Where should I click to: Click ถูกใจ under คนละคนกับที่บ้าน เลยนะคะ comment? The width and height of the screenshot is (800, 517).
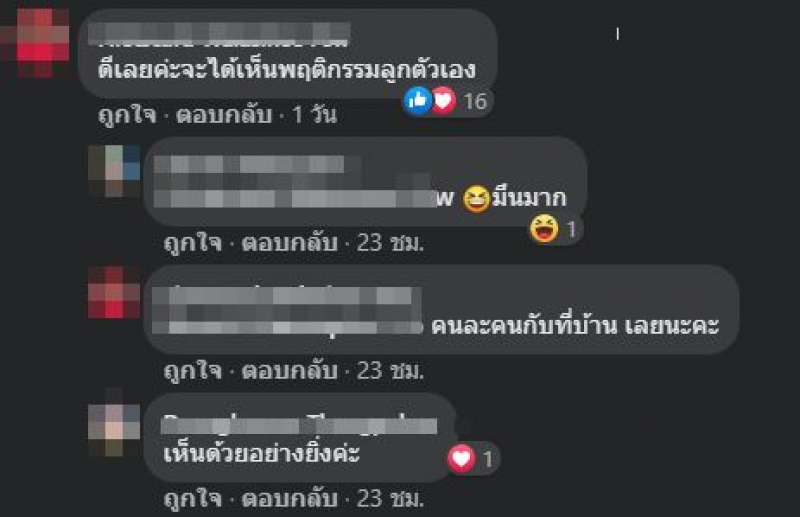pos(193,371)
